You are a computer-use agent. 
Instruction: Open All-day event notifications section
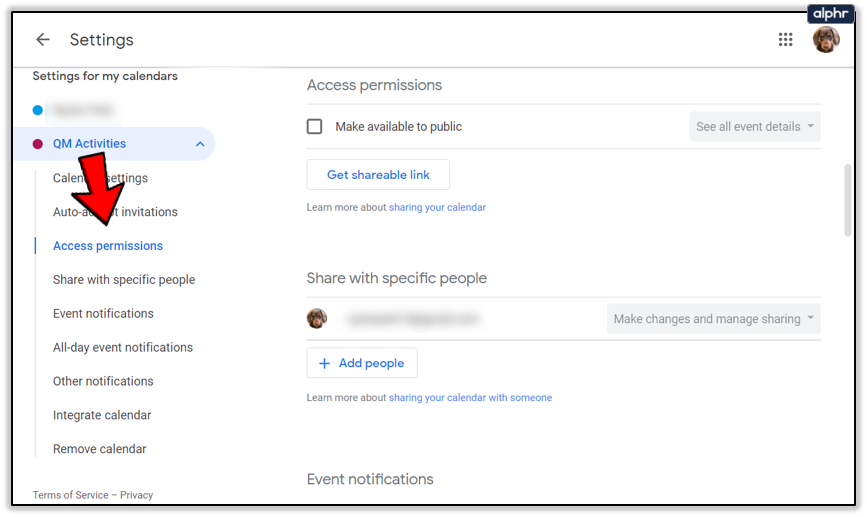pyautogui.click(x=123, y=348)
